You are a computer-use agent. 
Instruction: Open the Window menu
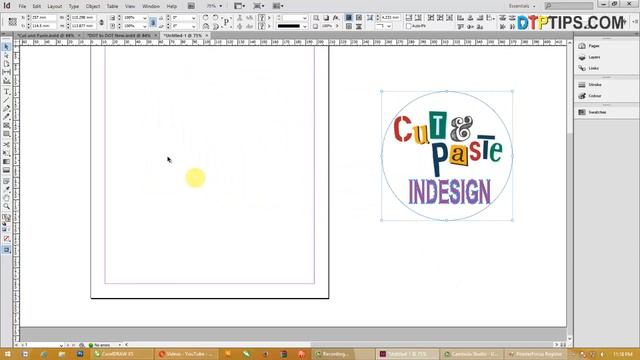[x=151, y=7]
